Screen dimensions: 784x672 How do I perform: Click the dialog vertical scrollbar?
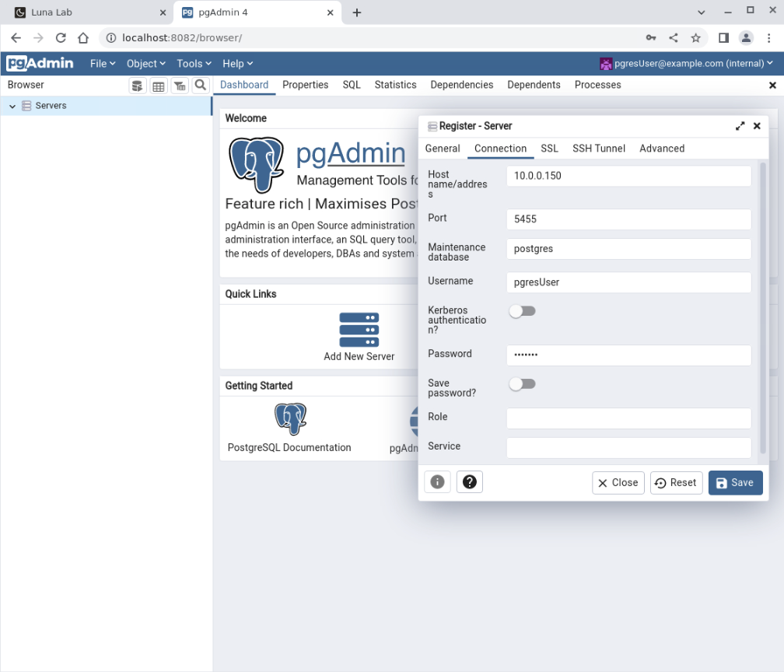tap(762, 307)
